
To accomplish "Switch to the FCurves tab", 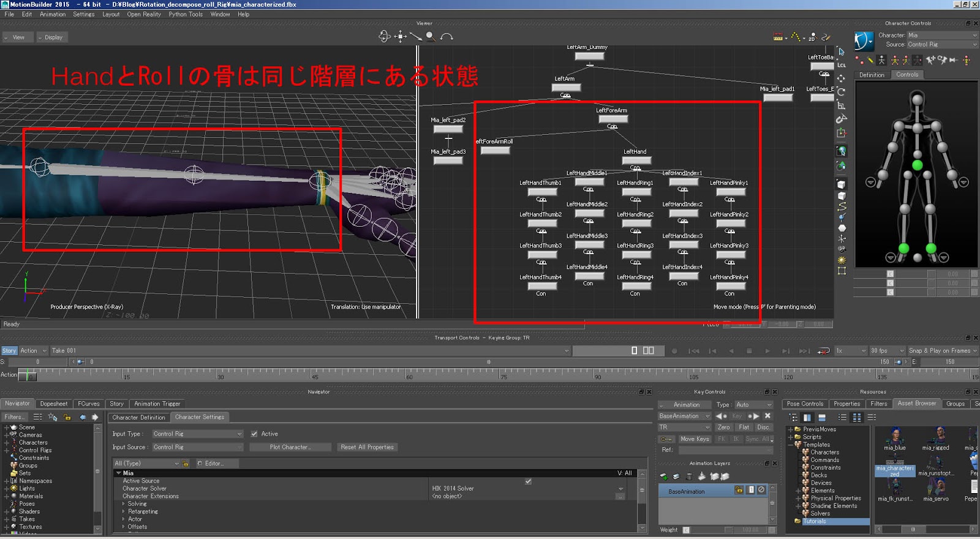I will (x=88, y=404).
